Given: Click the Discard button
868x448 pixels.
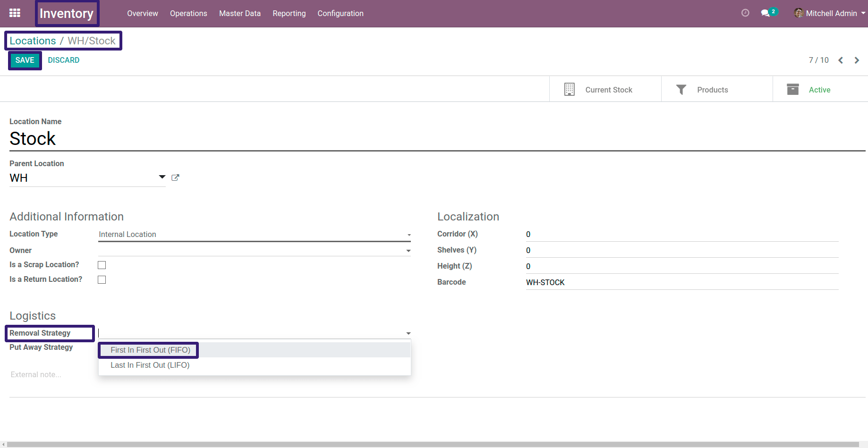Looking at the screenshot, I should point(64,60).
